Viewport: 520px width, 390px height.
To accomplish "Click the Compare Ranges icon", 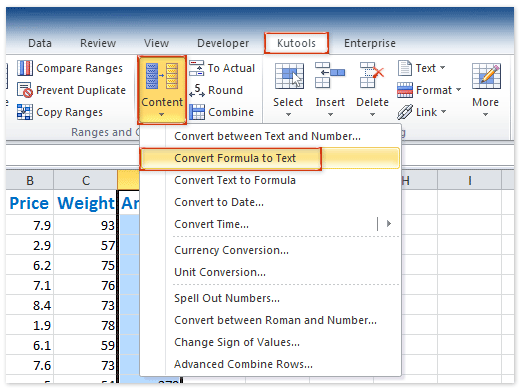I will 25,68.
